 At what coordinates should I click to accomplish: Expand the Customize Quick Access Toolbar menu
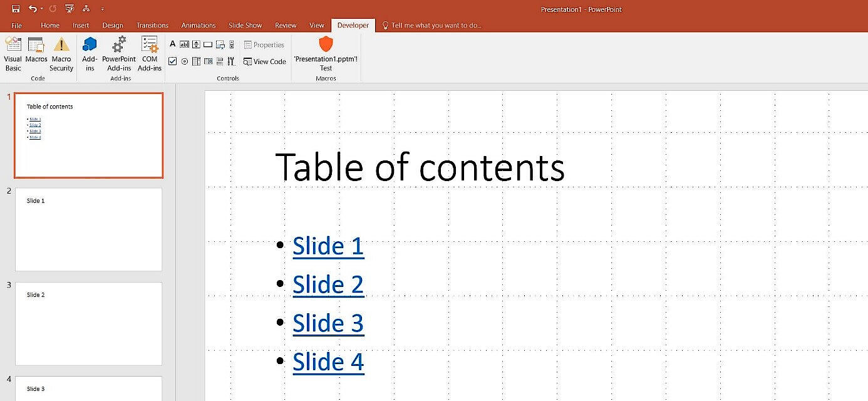tap(103, 8)
